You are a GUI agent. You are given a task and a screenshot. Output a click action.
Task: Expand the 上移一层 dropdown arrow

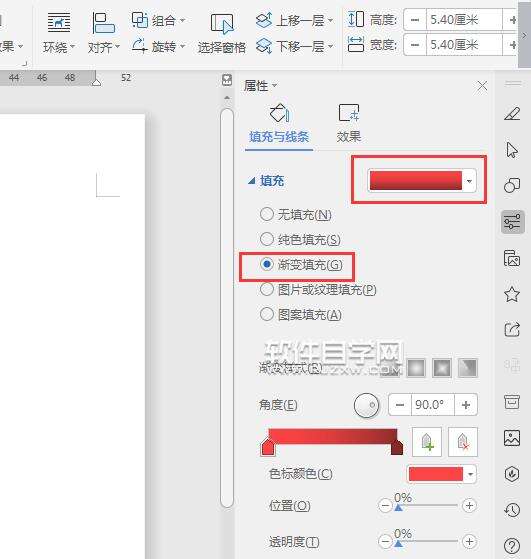coord(330,20)
